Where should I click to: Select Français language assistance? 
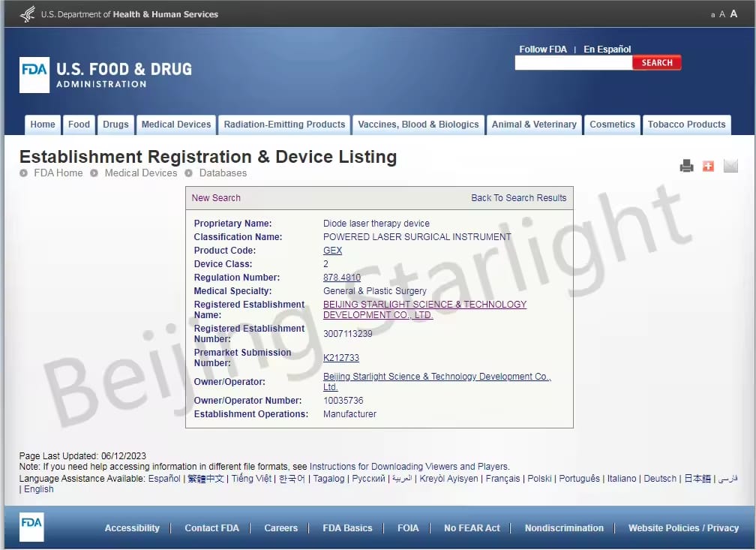click(x=502, y=479)
